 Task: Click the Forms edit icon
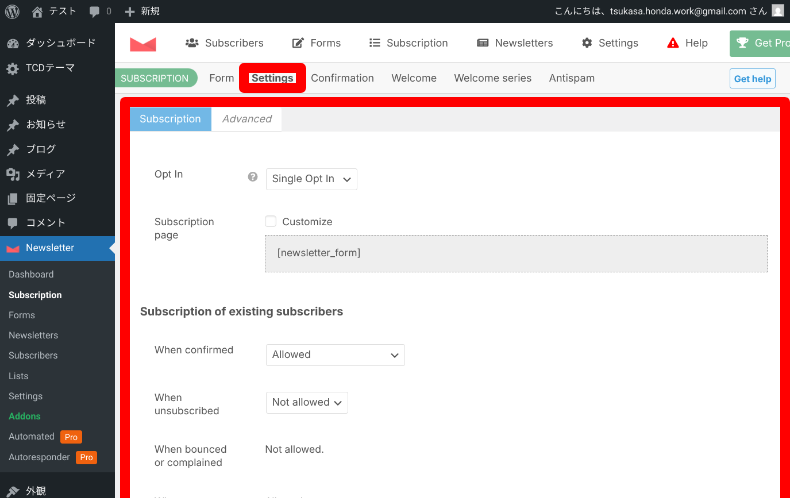click(298, 43)
